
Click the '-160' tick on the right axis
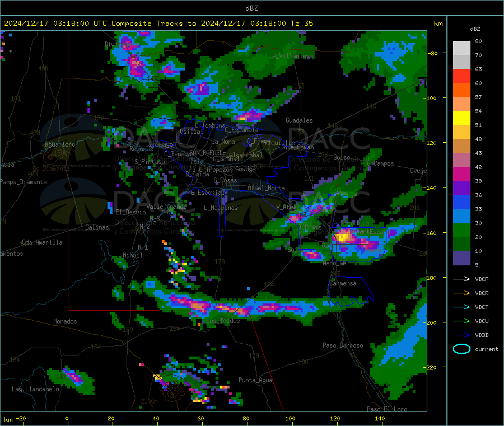point(432,233)
